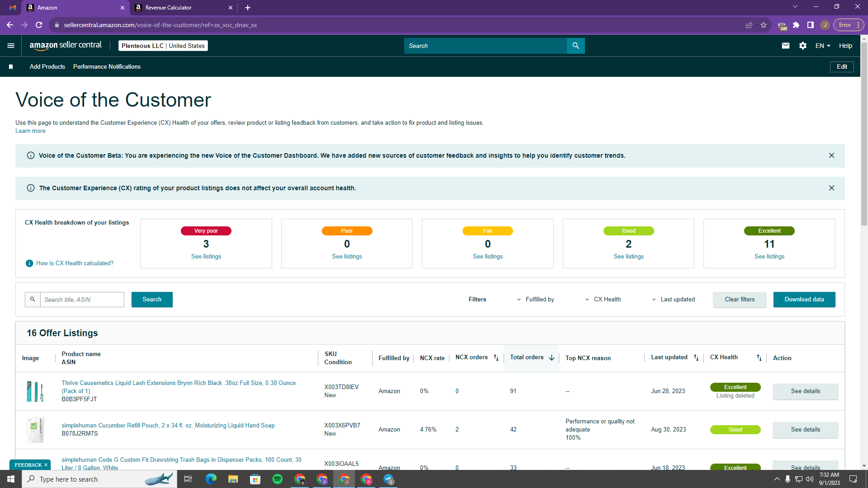The height and width of the screenshot is (488, 868).
Task: Click Download data button
Action: click(x=804, y=300)
